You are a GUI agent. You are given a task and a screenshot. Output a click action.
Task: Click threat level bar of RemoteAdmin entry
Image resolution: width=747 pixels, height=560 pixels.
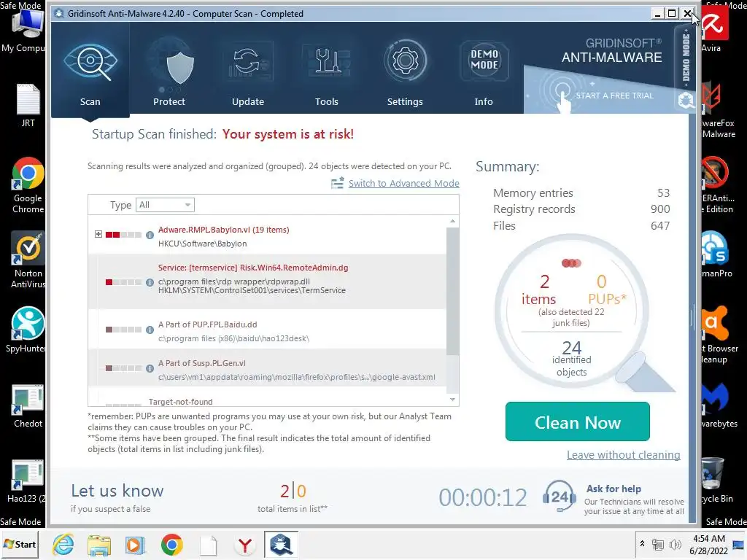pyautogui.click(x=123, y=282)
